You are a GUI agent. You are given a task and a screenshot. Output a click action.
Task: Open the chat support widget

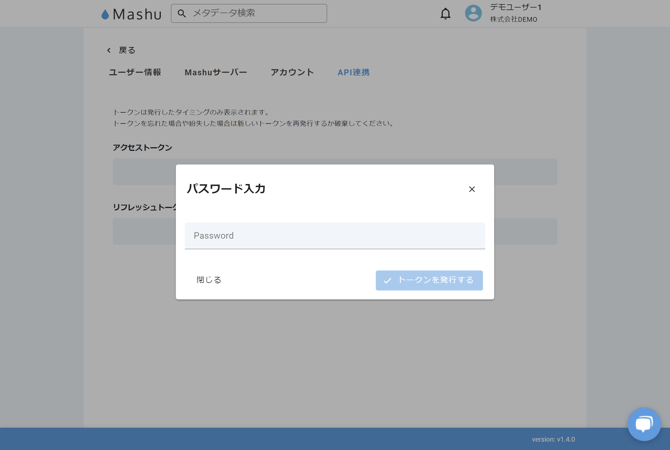pyautogui.click(x=644, y=424)
